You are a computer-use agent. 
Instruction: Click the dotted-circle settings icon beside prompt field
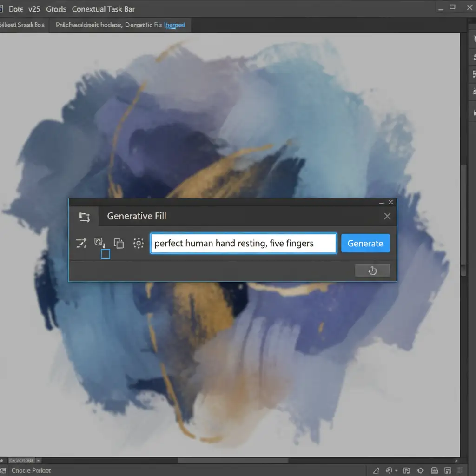tap(138, 243)
